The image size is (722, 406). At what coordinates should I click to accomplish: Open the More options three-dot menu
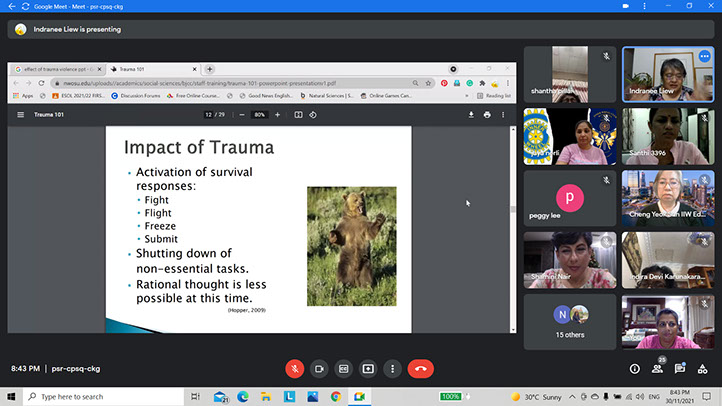click(391, 368)
